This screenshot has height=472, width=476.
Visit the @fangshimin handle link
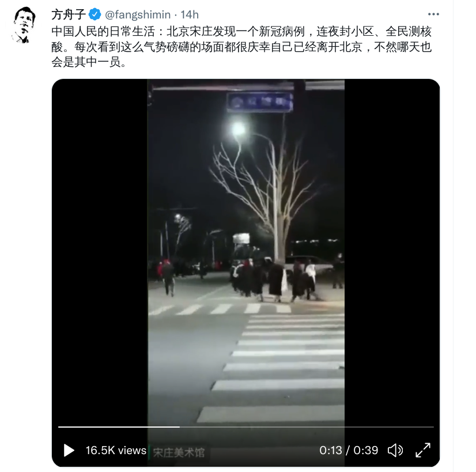point(138,14)
